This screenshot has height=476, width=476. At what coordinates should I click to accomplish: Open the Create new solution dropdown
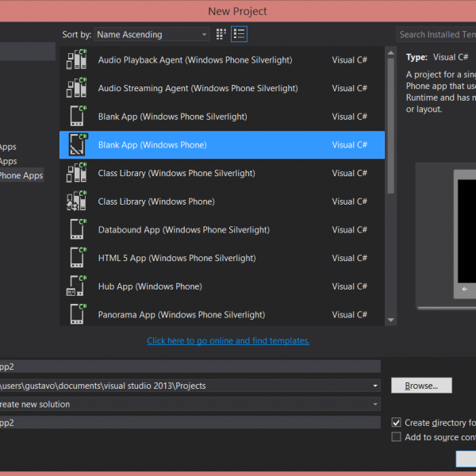tap(375, 404)
